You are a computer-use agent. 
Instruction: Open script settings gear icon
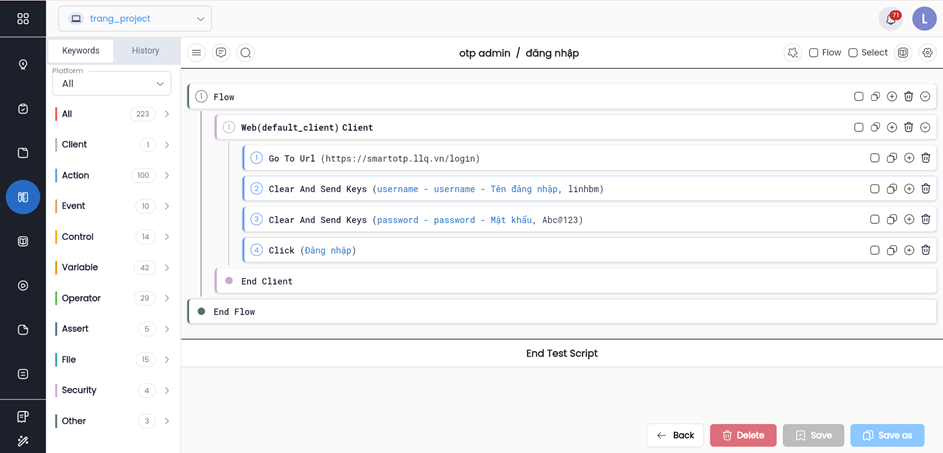[927, 53]
